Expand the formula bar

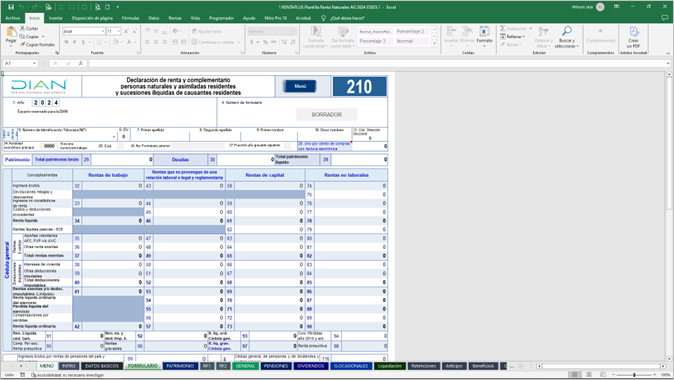668,63
